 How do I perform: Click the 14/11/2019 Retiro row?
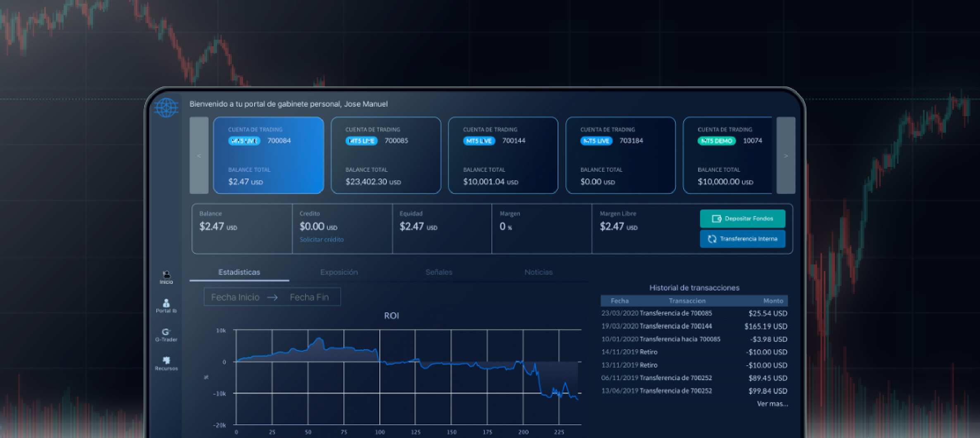(x=694, y=352)
